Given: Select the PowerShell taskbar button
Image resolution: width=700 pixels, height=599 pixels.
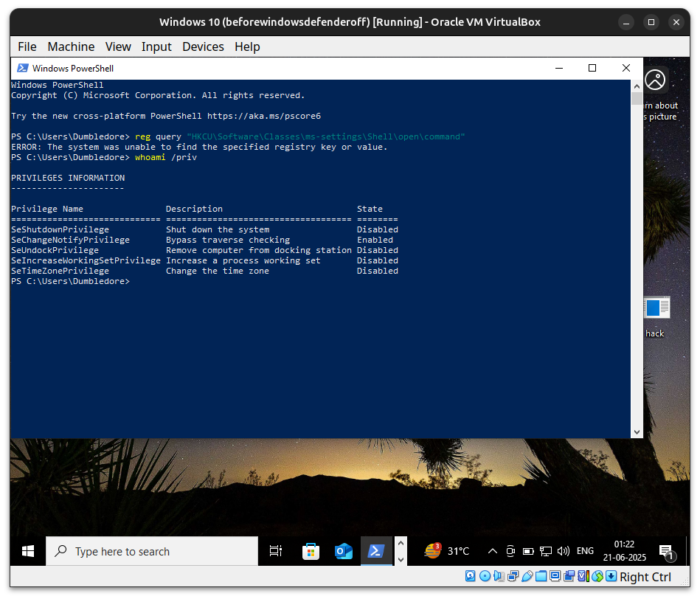Looking at the screenshot, I should tap(376, 551).
